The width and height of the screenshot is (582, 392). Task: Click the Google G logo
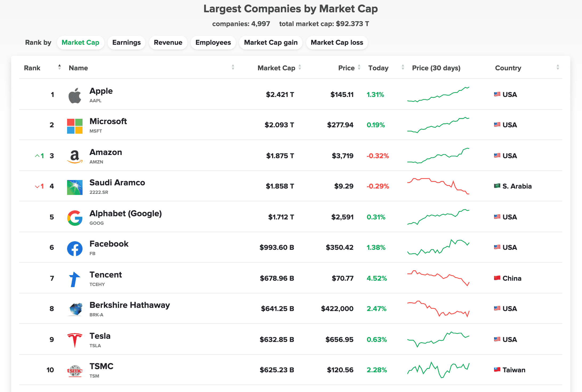pos(75,218)
